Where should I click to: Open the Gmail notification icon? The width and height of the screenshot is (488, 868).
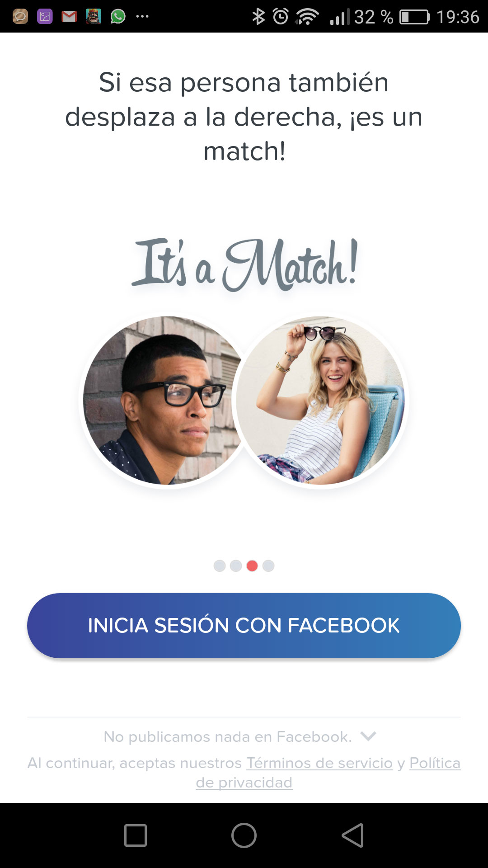(x=69, y=17)
